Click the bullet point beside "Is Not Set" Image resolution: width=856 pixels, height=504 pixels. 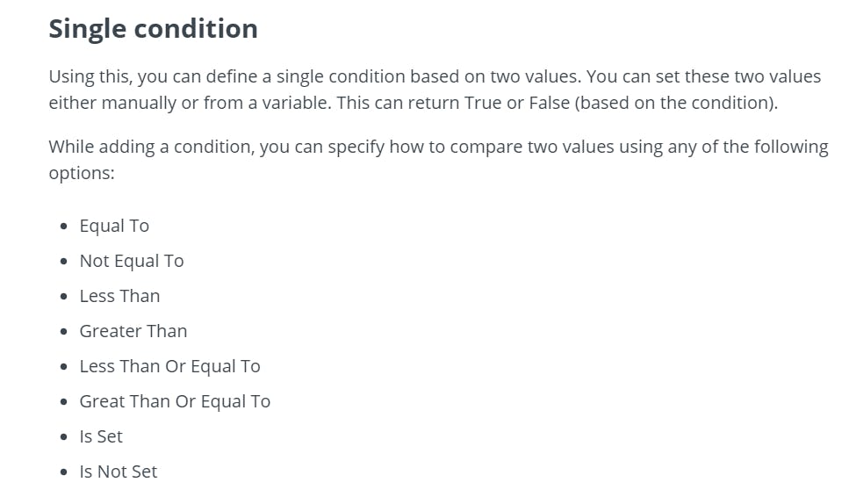click(x=64, y=472)
